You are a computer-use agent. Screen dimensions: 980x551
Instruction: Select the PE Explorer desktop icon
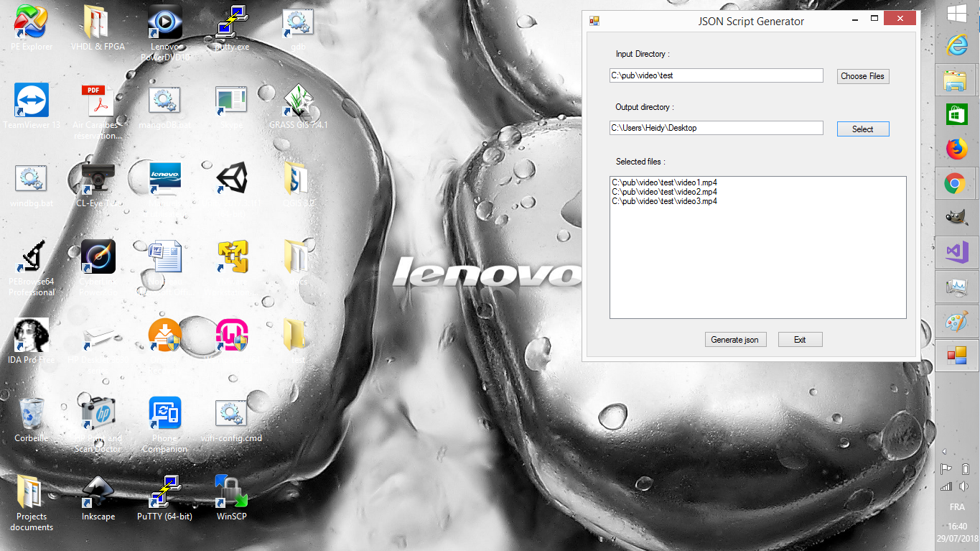(32, 29)
